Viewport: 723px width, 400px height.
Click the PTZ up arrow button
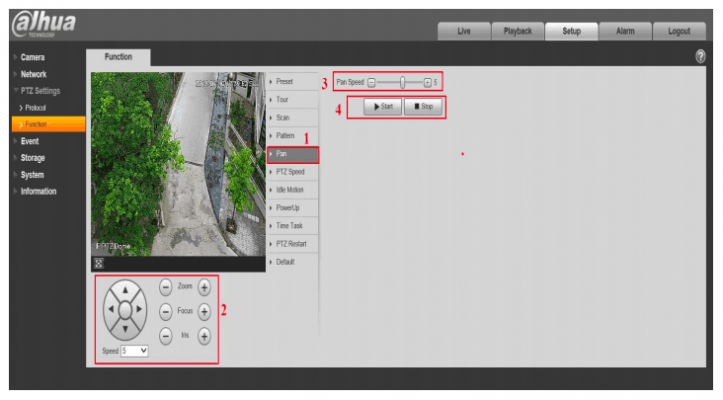(x=125, y=292)
